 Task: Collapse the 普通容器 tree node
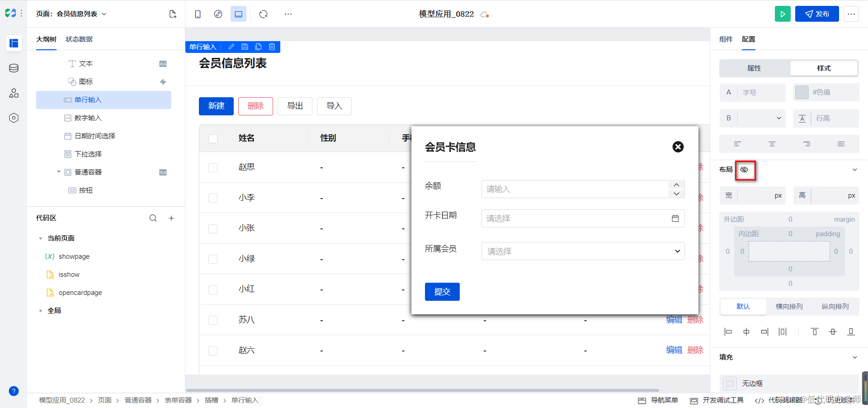59,172
